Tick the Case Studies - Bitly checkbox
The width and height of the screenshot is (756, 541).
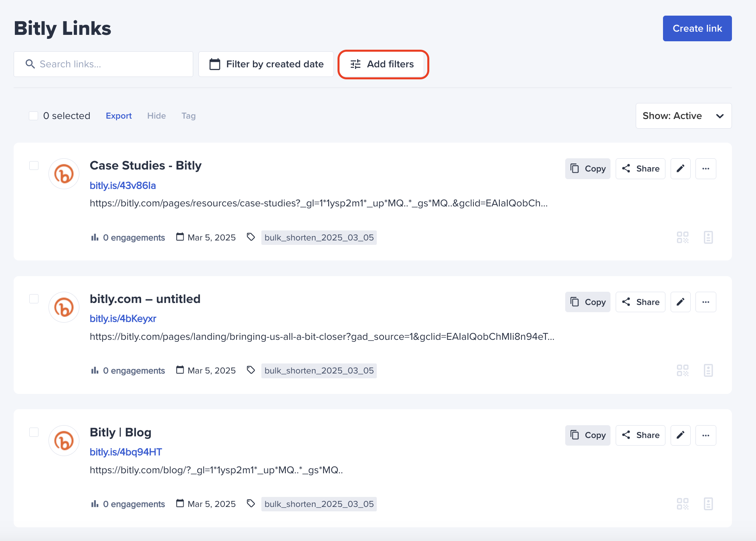(x=34, y=166)
